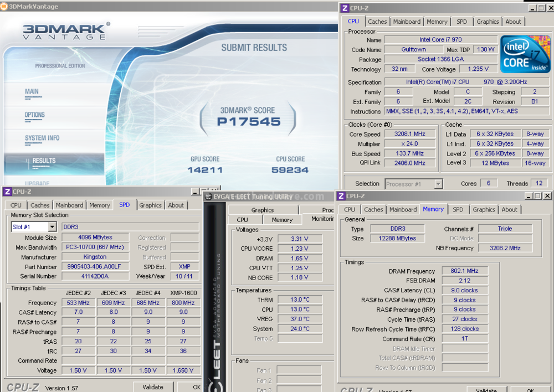Click the memory Size value 12288 MBytes
Screen dimensions: 554x392
(x=397, y=239)
